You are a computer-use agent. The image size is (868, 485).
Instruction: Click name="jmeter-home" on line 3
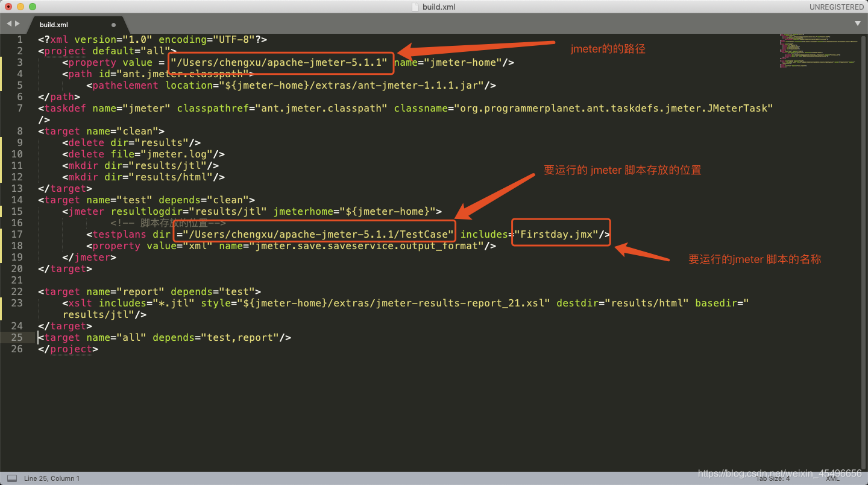tap(448, 62)
